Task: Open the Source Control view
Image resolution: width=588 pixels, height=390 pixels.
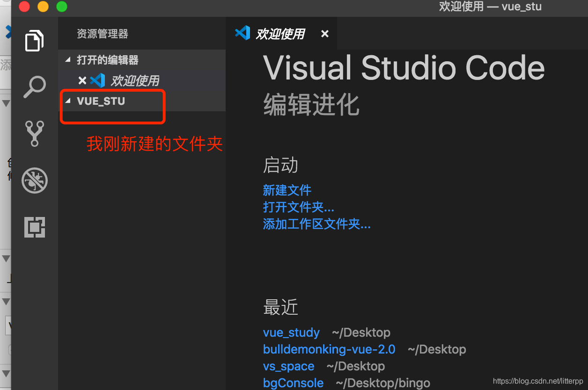Action: click(35, 133)
